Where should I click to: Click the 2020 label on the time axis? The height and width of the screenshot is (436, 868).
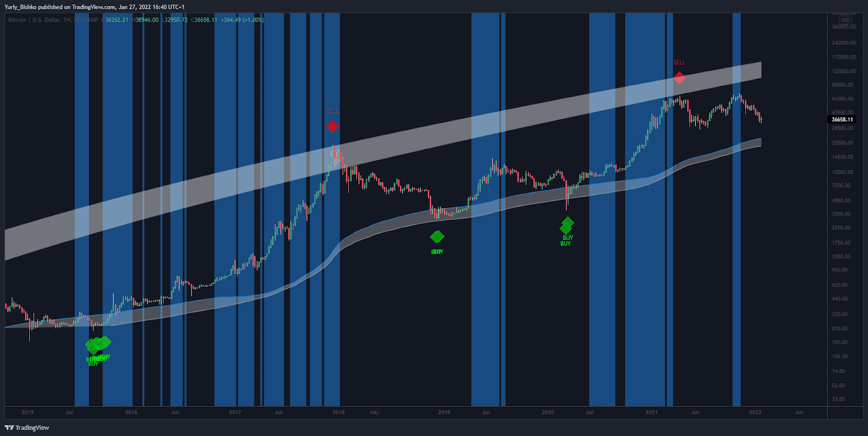548,413
